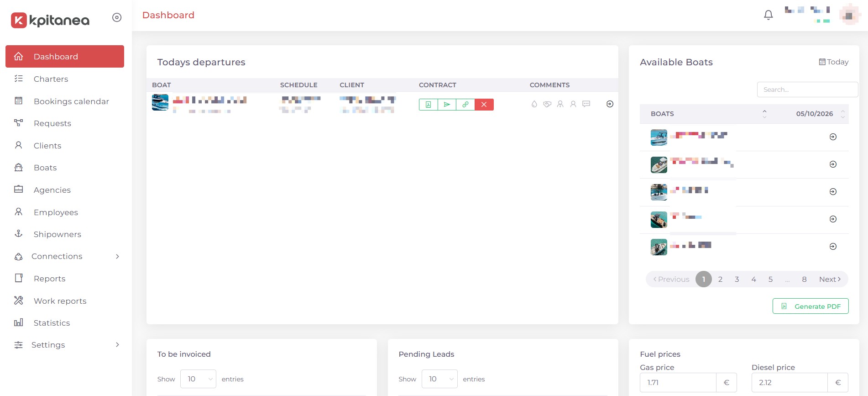This screenshot has height=396, width=868.
Task: Click the boat thumbnail in Todays departures
Action: click(160, 103)
